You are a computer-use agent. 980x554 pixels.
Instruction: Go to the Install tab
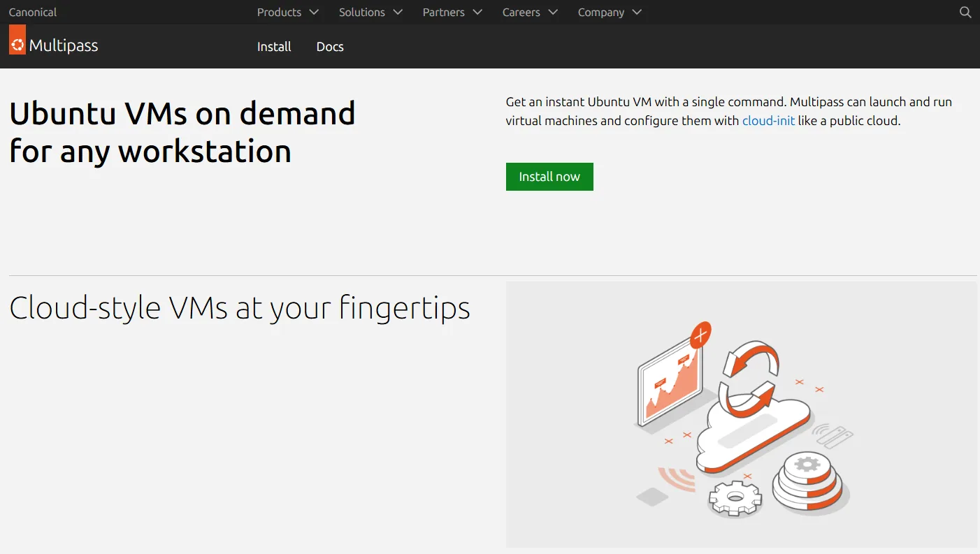[274, 47]
